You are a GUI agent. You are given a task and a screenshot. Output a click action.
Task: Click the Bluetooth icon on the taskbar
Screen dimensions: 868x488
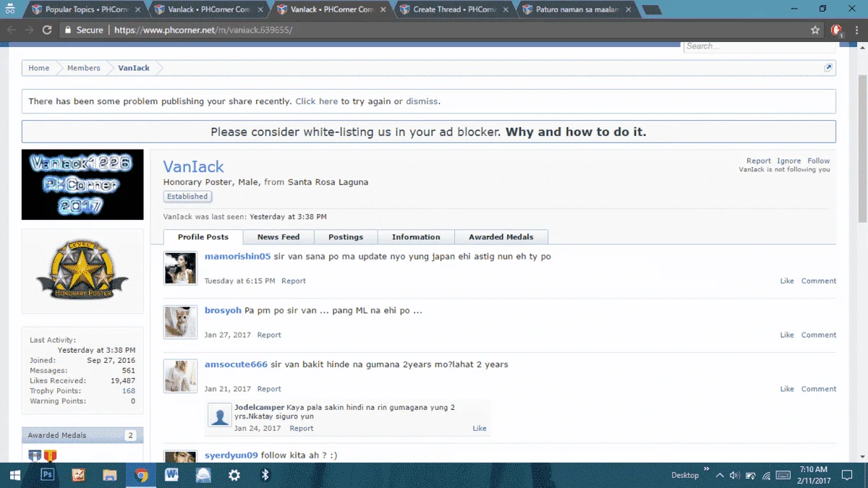(265, 475)
